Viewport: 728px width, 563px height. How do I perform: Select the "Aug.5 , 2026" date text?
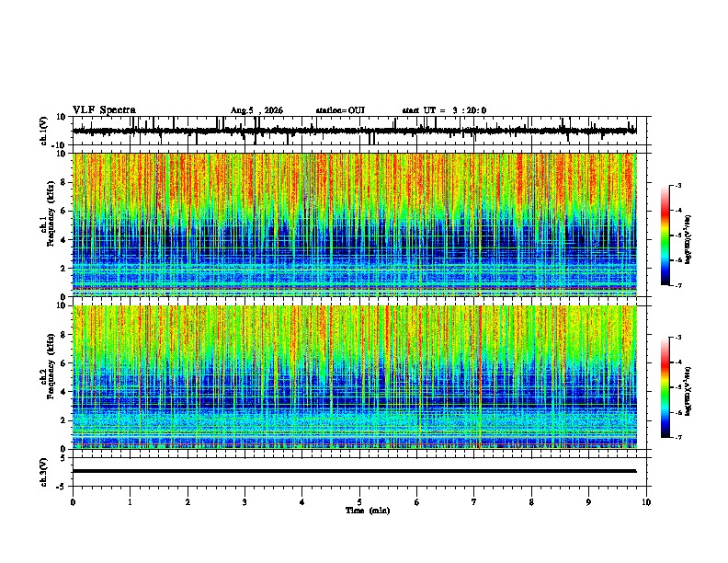point(256,110)
